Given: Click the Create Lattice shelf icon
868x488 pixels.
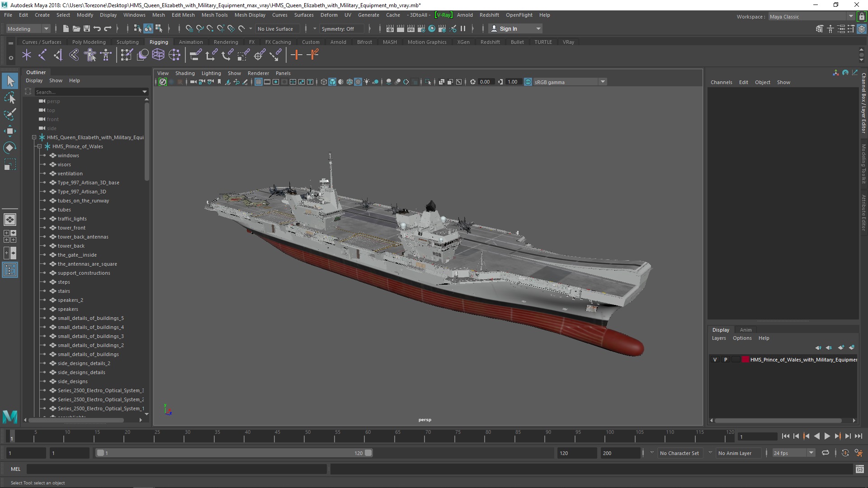Looking at the screenshot, I should (x=158, y=55).
